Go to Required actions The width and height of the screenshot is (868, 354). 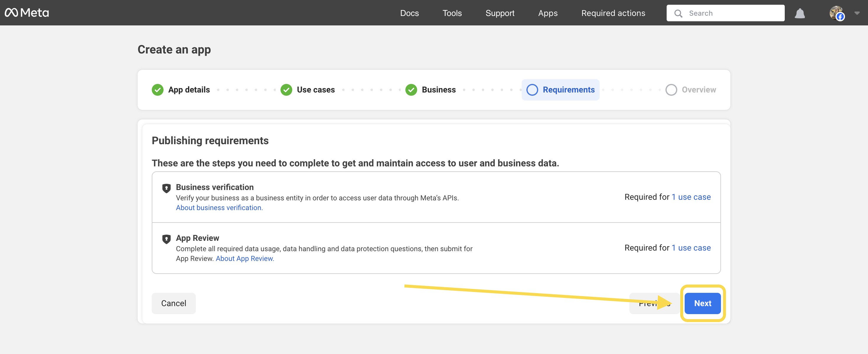pyautogui.click(x=613, y=13)
